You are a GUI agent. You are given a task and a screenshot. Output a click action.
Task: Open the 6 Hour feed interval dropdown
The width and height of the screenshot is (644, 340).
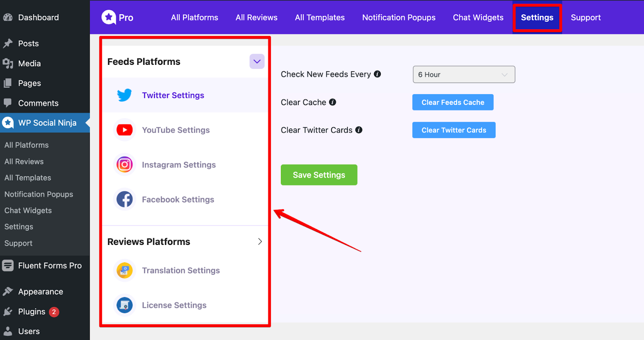pos(464,75)
